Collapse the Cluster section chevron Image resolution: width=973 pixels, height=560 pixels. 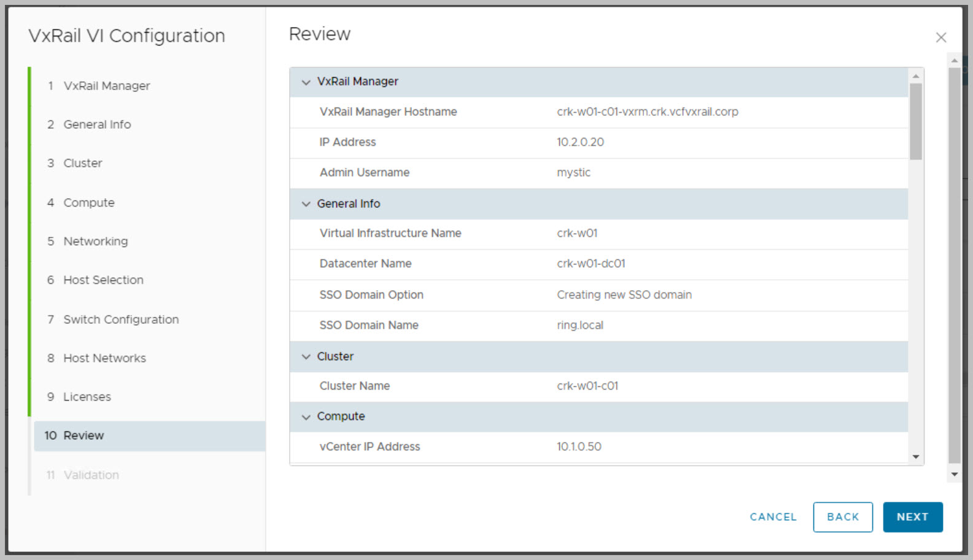pos(306,356)
